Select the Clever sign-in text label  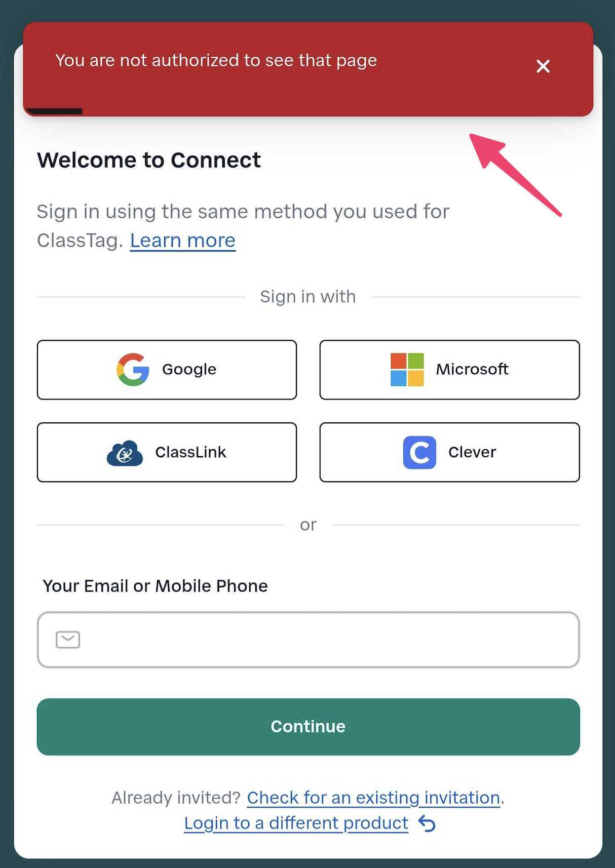pos(472,452)
